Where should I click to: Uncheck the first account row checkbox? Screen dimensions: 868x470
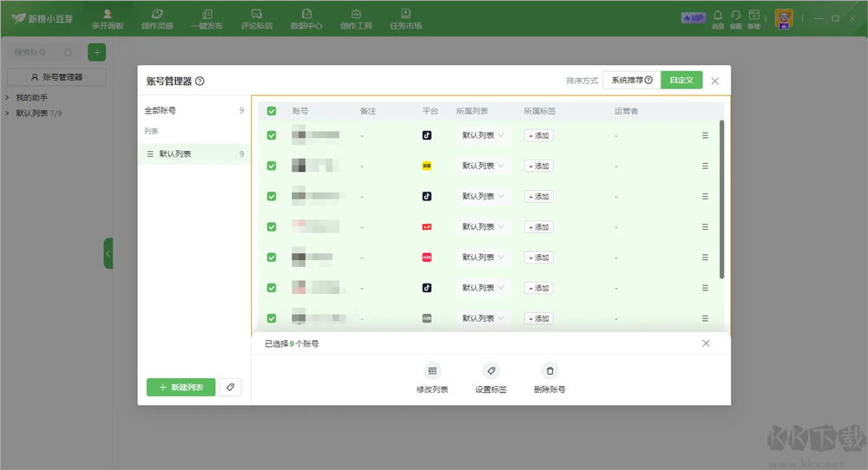click(x=272, y=135)
